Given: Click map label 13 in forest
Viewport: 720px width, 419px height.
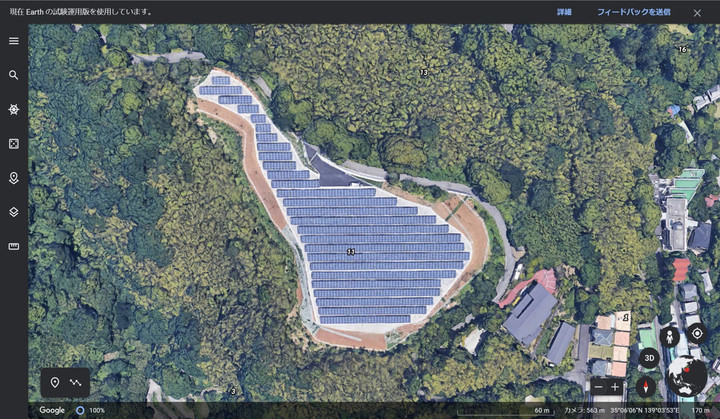Looking at the screenshot, I should pyautogui.click(x=423, y=72).
